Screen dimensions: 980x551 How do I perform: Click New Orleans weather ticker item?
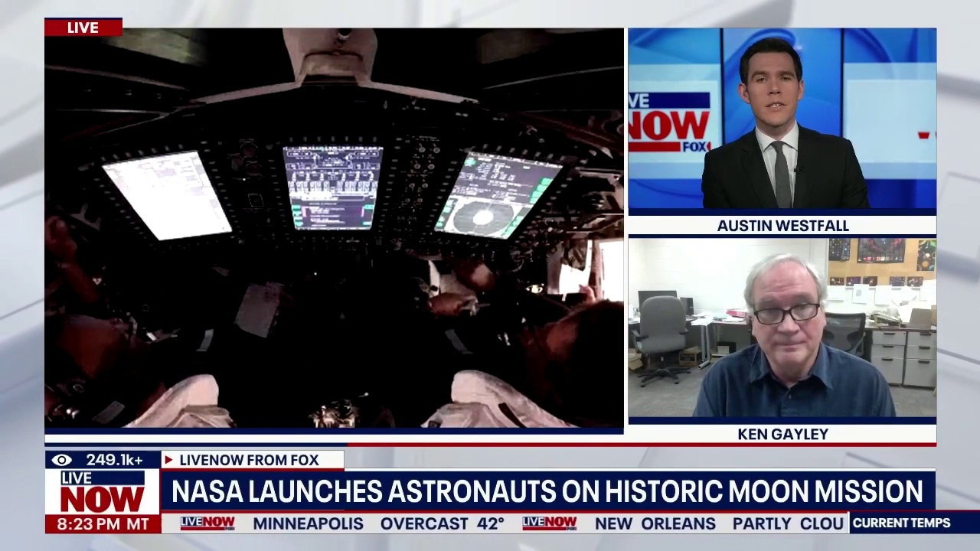pyautogui.click(x=718, y=523)
